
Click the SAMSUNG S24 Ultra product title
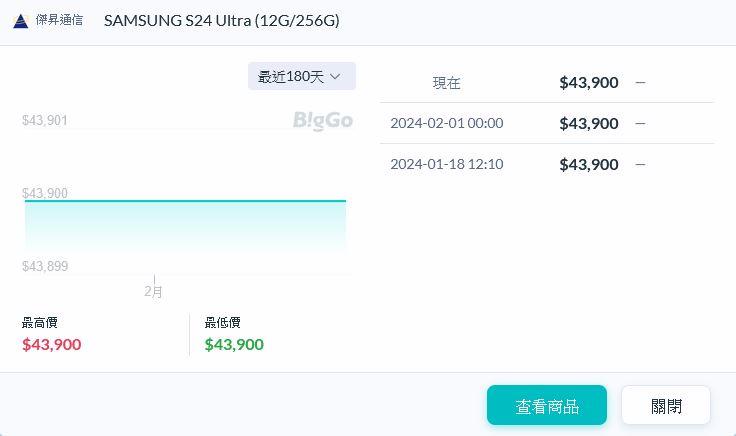(221, 21)
